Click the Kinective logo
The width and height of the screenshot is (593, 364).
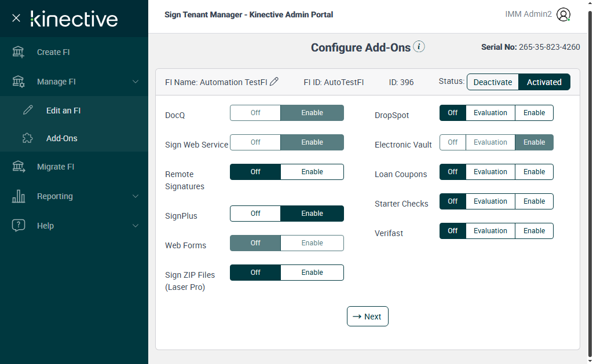[74, 19]
